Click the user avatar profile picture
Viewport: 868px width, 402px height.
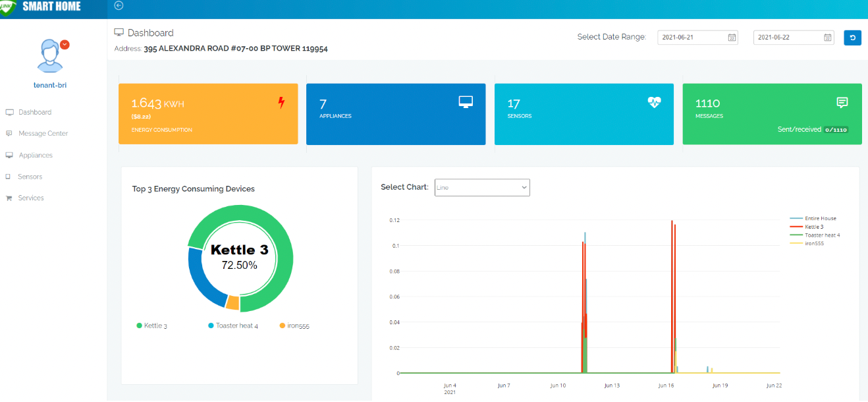[49, 56]
